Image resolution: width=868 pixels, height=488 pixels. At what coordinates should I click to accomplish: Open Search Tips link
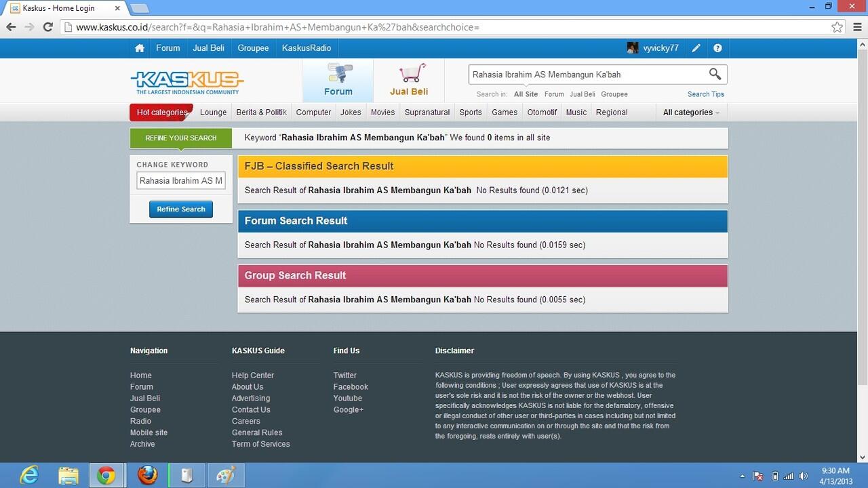pos(706,94)
